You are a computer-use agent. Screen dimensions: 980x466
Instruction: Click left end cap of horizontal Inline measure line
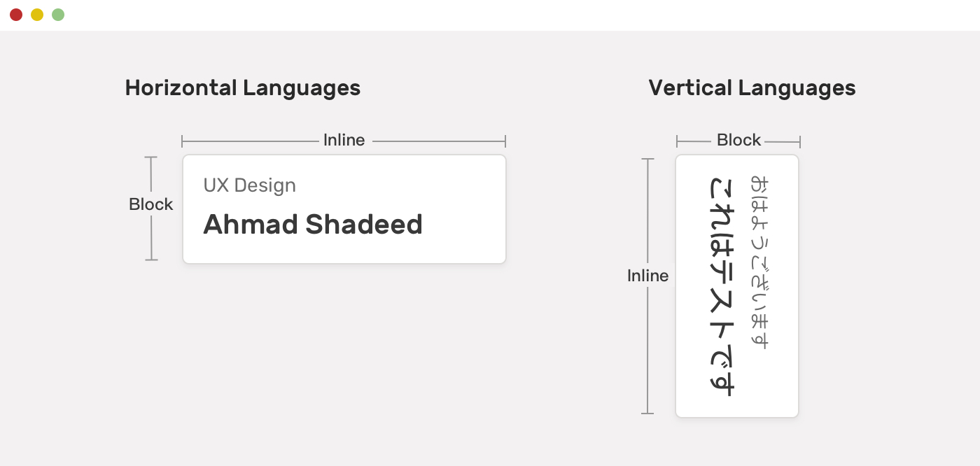click(x=182, y=141)
